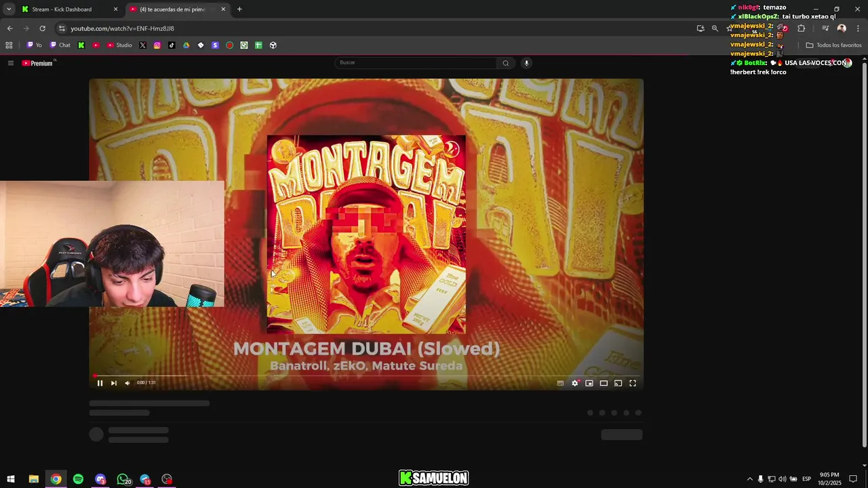Enter fullscreen video mode
Image resolution: width=868 pixels, height=488 pixels.
633,383
